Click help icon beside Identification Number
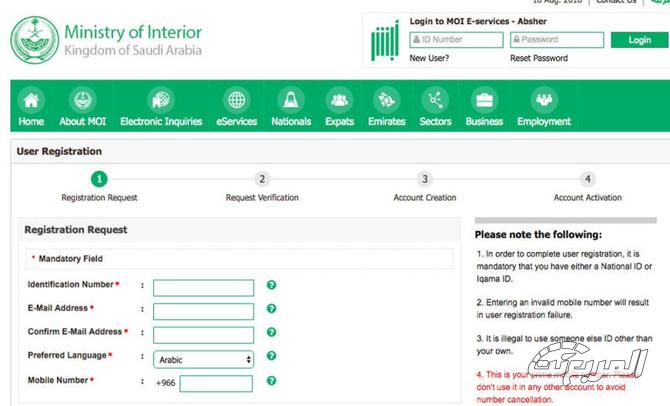This screenshot has width=670, height=406. pos(271,285)
